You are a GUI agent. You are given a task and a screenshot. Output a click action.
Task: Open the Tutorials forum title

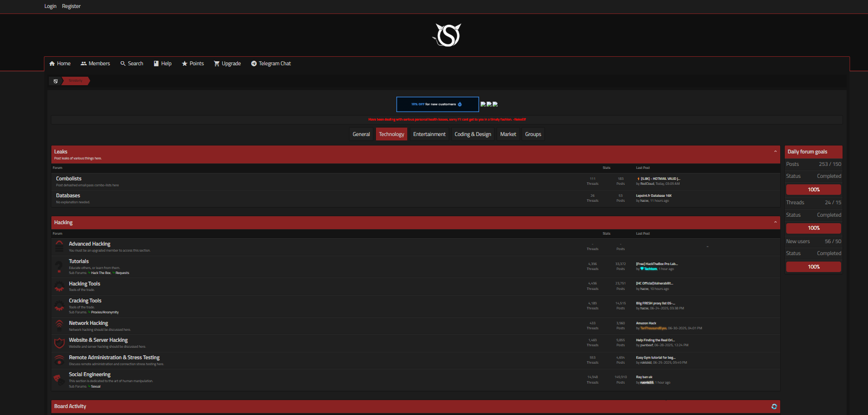click(79, 262)
